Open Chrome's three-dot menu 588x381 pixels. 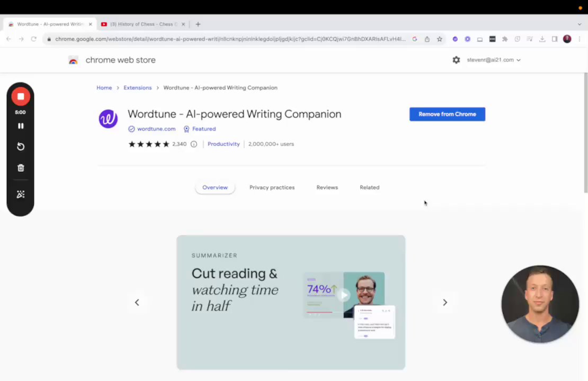(x=580, y=39)
